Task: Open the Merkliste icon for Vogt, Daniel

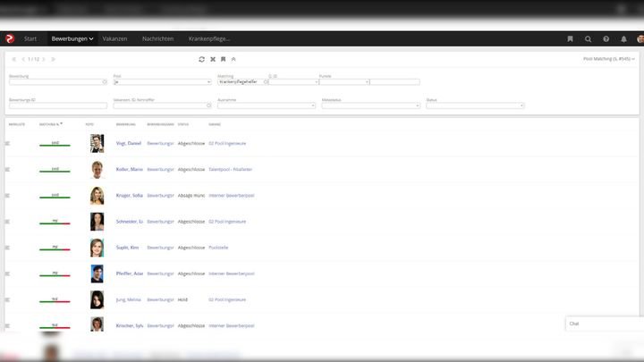Action: pyautogui.click(x=8, y=143)
